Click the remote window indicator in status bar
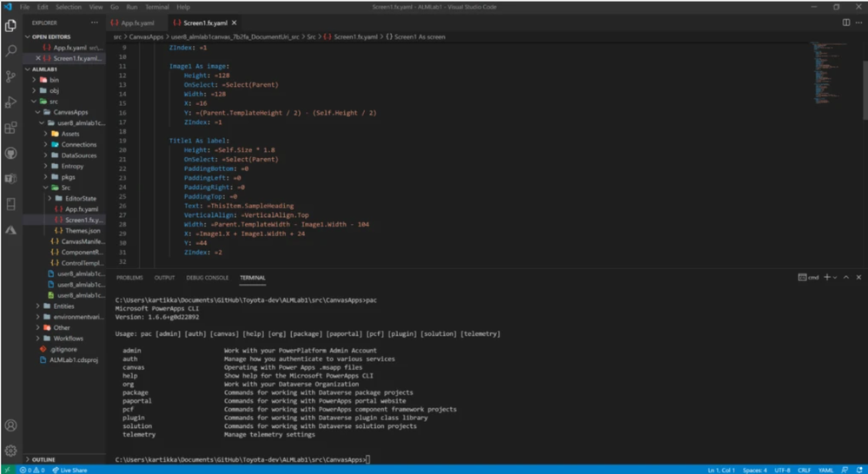Image resolution: width=868 pixels, height=474 pixels. tap(7, 470)
